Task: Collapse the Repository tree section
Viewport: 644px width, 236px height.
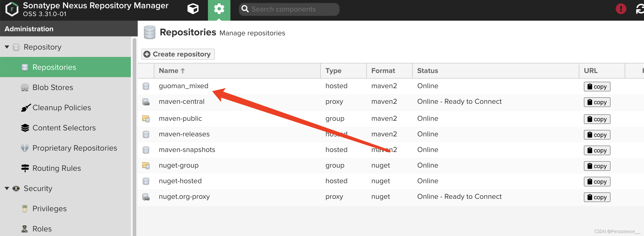Action: (7, 47)
